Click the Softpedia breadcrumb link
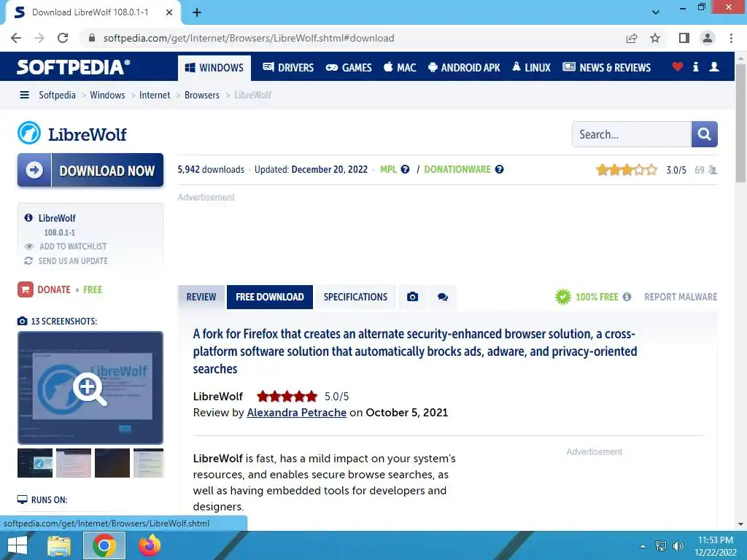747x560 pixels. click(57, 96)
